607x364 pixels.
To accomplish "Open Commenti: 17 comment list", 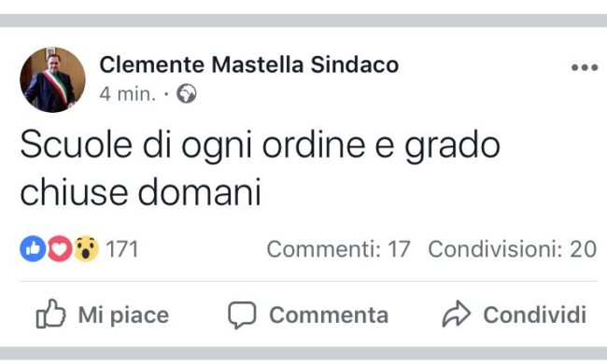I will [338, 249].
